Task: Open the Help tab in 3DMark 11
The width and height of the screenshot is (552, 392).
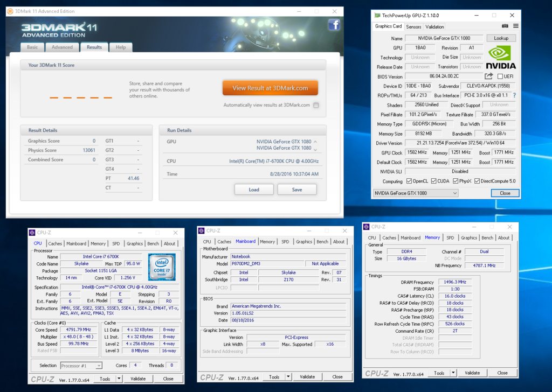Action: coord(121,47)
